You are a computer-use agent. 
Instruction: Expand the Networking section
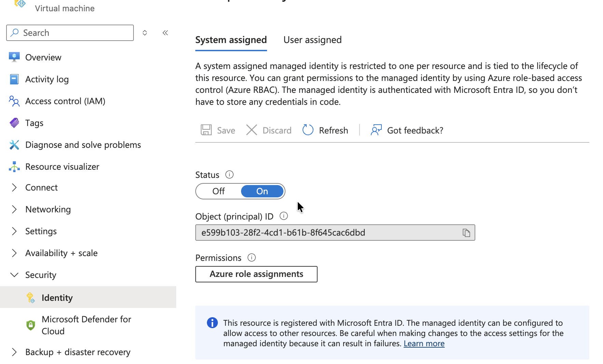pyautogui.click(x=48, y=209)
